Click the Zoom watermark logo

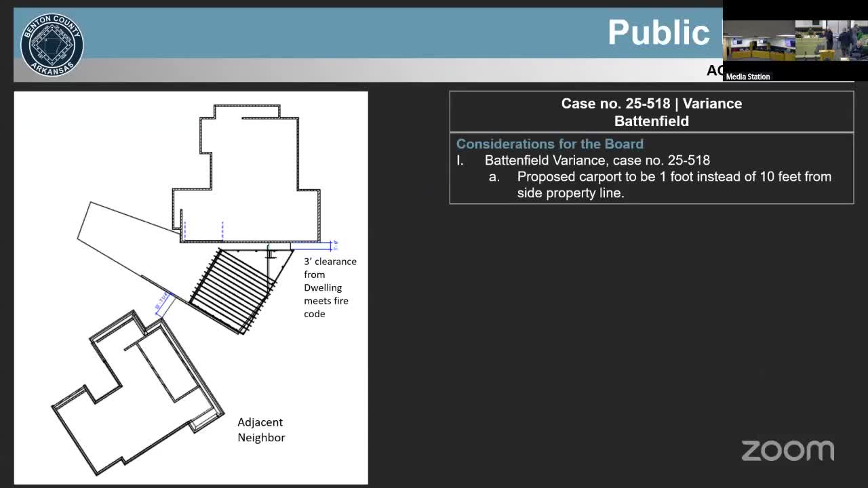(788, 451)
